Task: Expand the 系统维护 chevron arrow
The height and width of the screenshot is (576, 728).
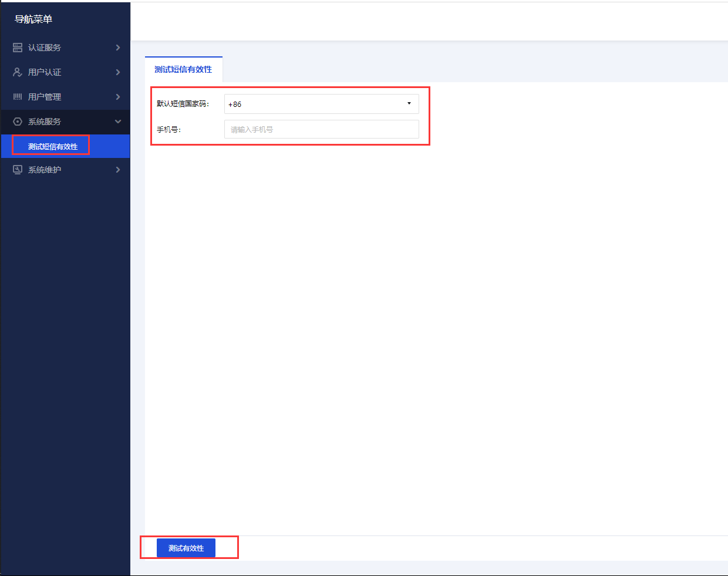Action: coord(118,170)
